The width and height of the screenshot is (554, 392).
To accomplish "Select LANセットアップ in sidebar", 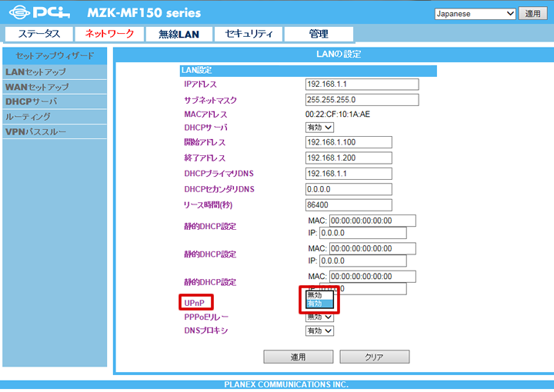I will coord(55,72).
